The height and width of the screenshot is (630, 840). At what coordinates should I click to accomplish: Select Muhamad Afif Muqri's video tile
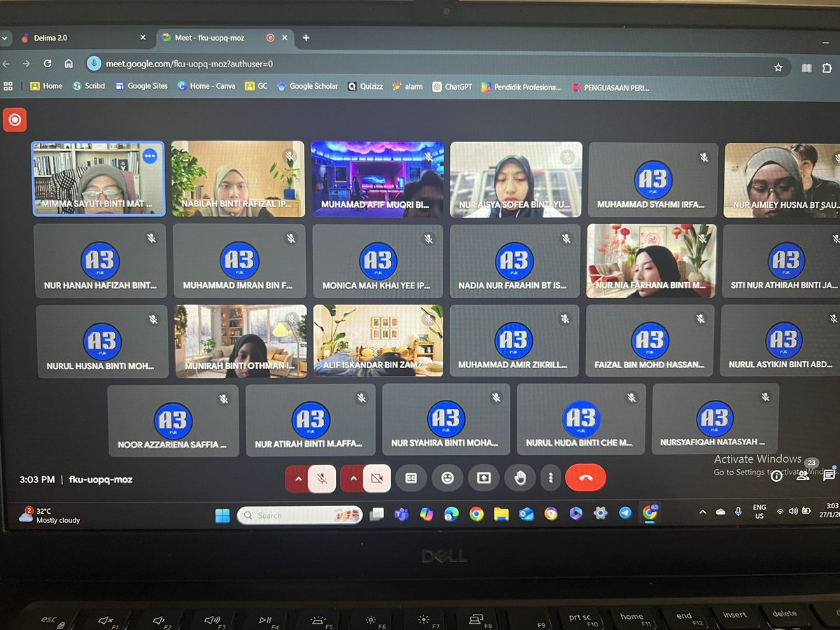click(x=377, y=179)
